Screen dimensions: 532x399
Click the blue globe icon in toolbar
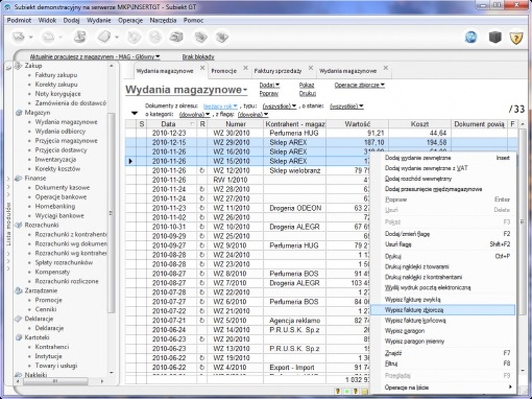point(471,37)
